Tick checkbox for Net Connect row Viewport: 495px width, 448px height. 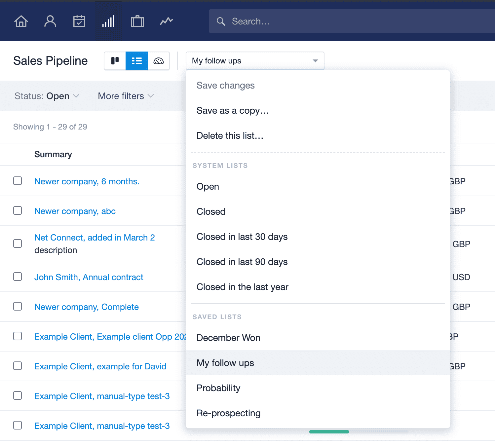pos(18,243)
